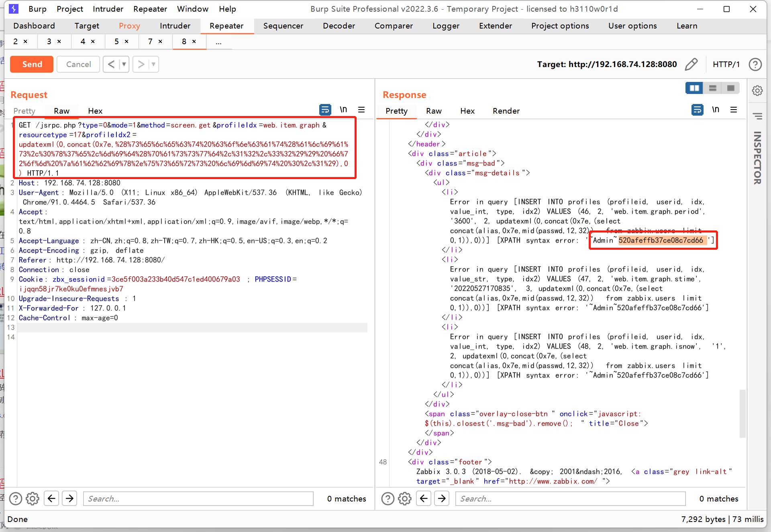Click the Request search input field
This screenshot has width=771, height=532.
[198, 499]
